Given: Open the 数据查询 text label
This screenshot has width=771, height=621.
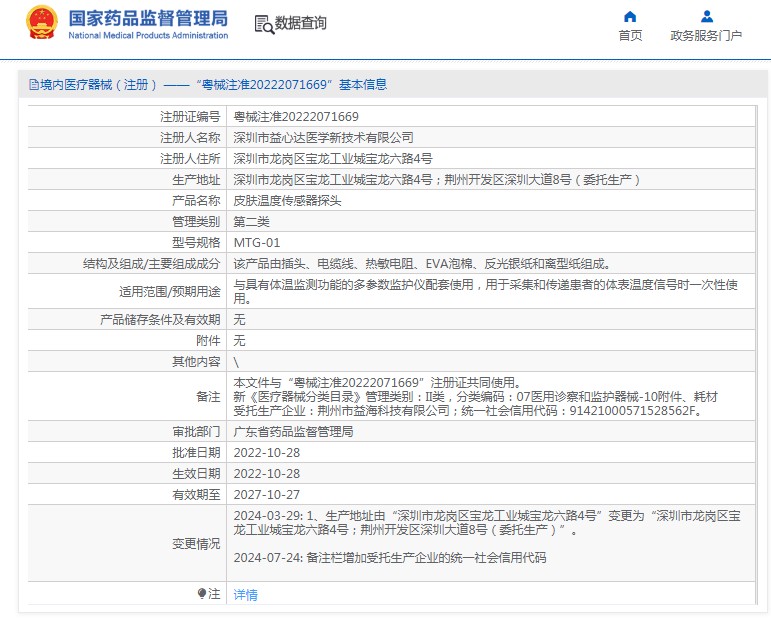Looking at the screenshot, I should 301,23.
